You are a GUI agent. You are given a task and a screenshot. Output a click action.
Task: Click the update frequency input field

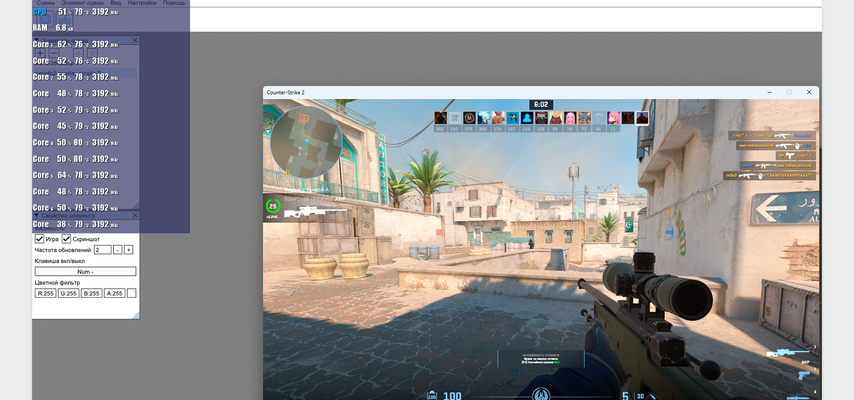[102, 250]
